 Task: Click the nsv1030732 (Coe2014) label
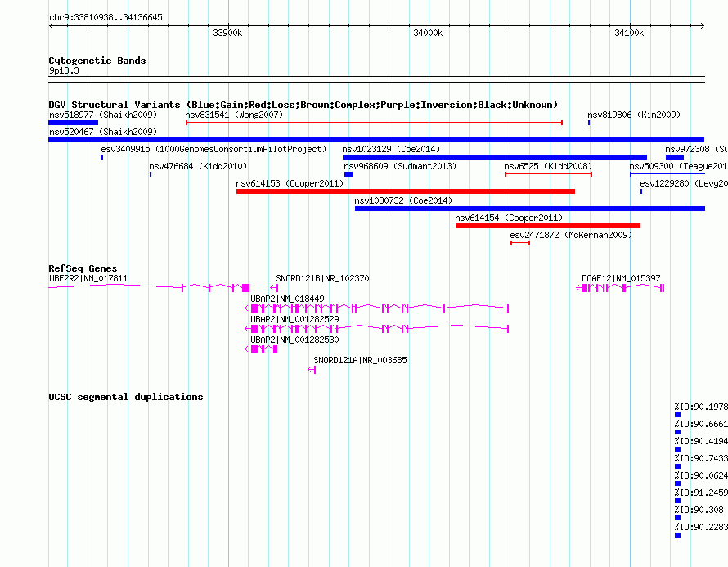click(x=403, y=200)
